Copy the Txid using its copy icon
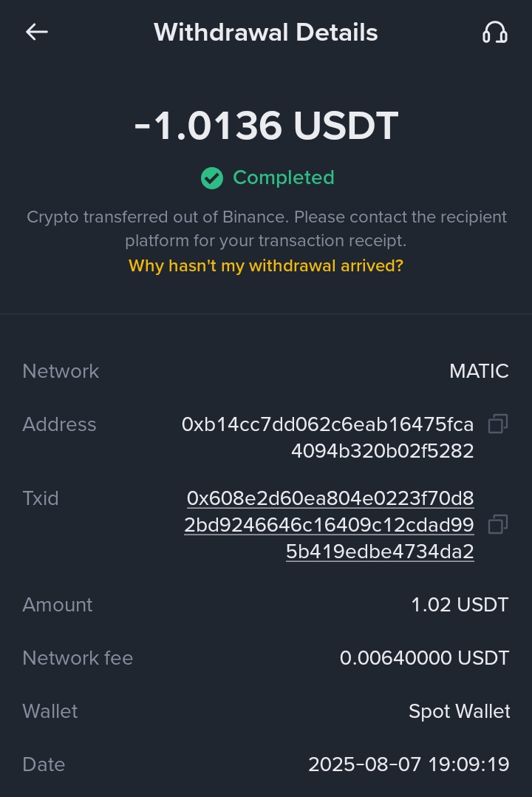 pos(497,525)
